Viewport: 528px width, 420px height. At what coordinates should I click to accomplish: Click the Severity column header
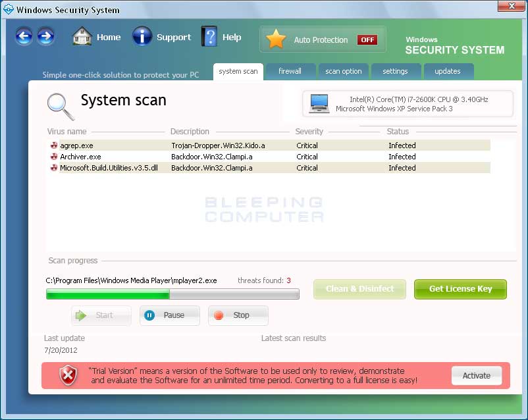(x=309, y=132)
